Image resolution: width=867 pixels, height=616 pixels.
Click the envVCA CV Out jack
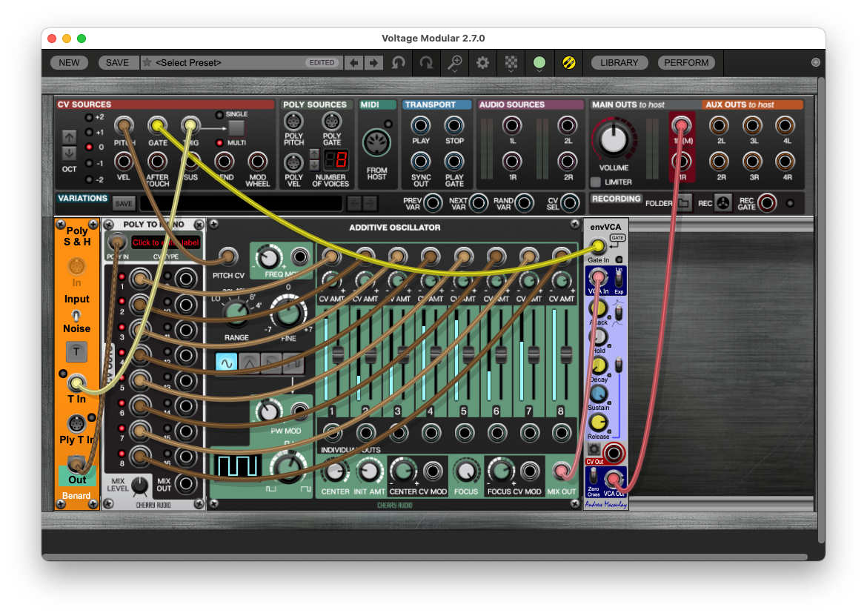point(614,453)
